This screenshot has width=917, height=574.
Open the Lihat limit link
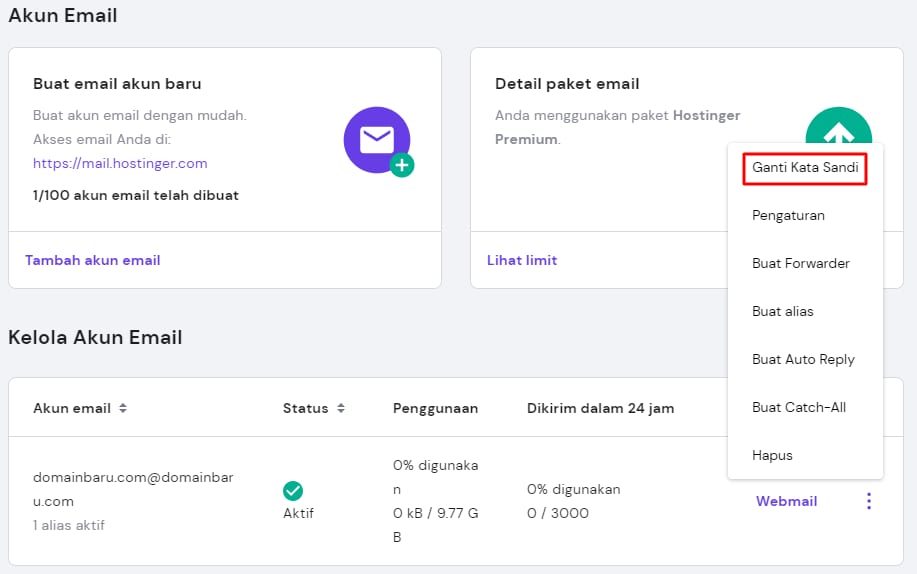point(522,260)
